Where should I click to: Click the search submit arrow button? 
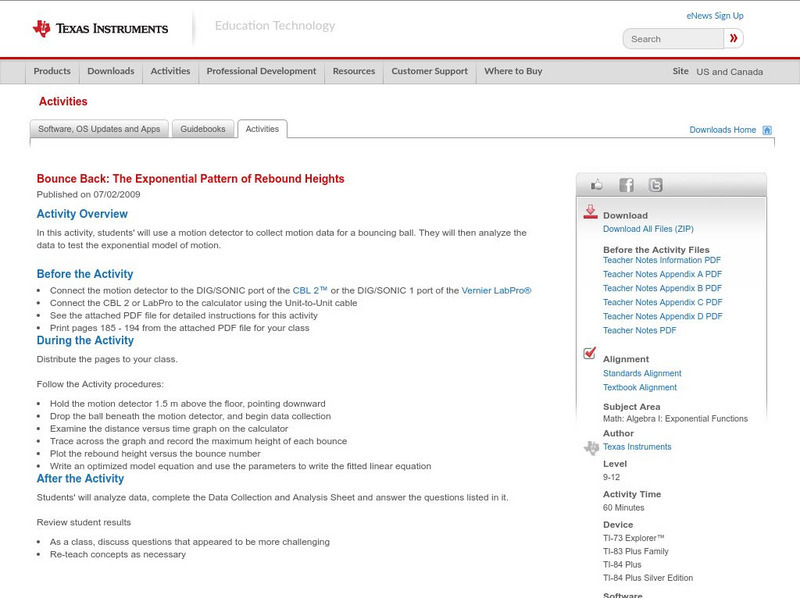[734, 38]
